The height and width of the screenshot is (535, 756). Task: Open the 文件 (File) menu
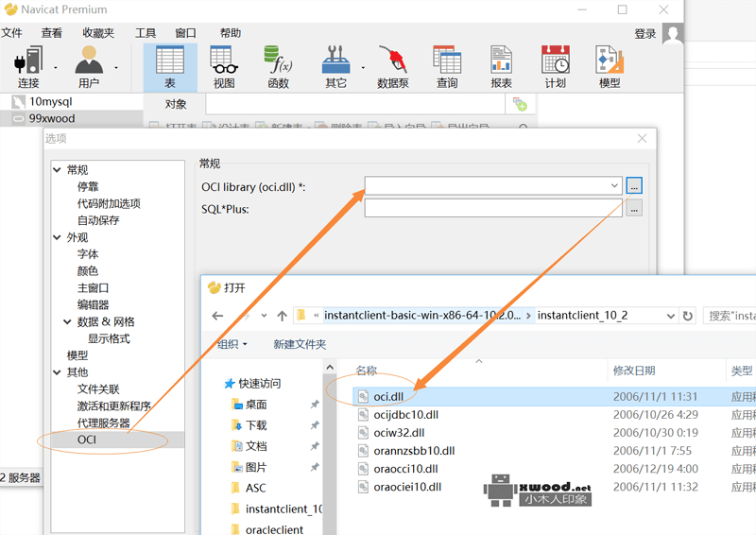coord(11,33)
